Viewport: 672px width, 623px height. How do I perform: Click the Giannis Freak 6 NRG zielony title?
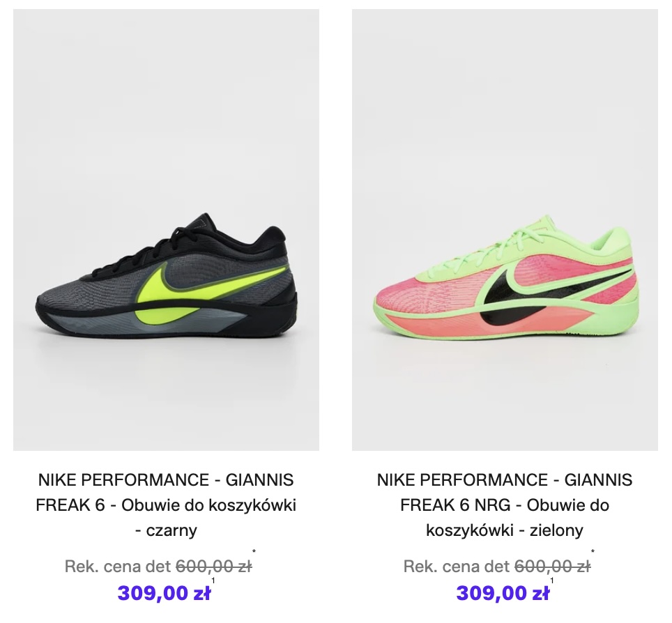pos(505,505)
